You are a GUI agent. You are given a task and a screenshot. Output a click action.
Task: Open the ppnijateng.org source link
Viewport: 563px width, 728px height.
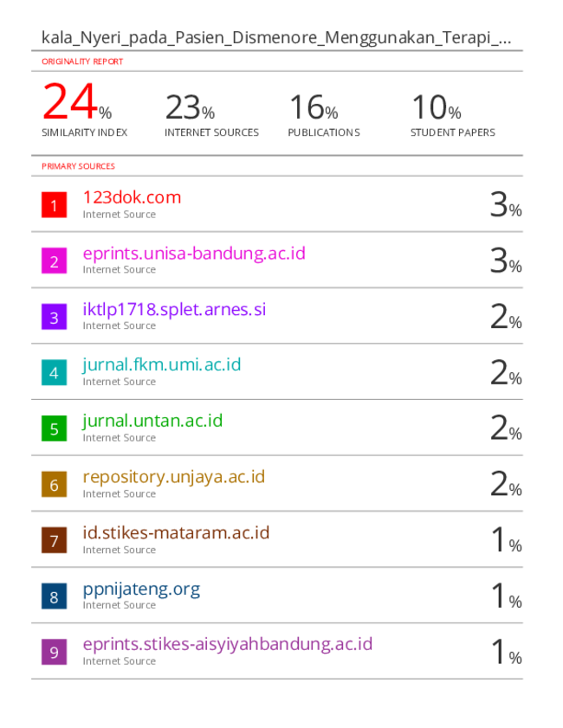coord(141,589)
